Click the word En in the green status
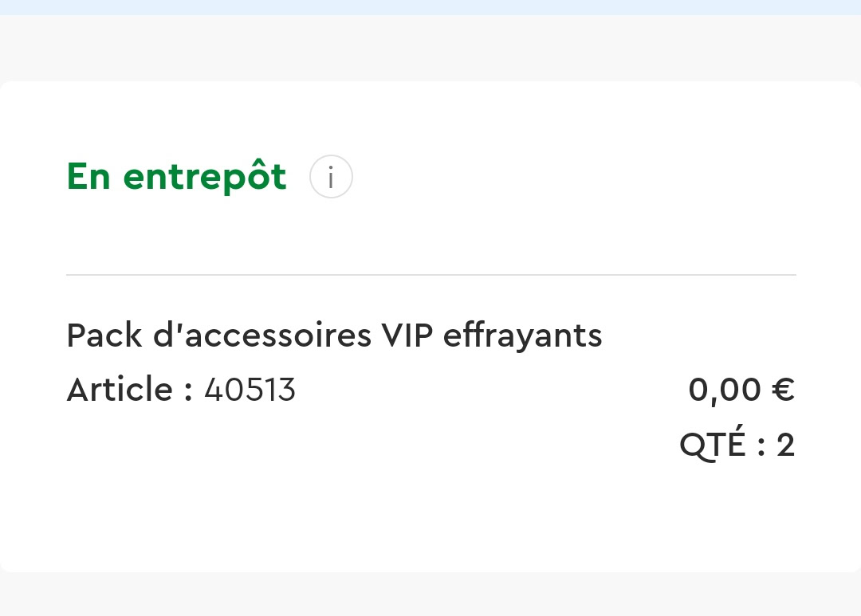Image resolution: width=861 pixels, height=616 pixels. coord(88,177)
